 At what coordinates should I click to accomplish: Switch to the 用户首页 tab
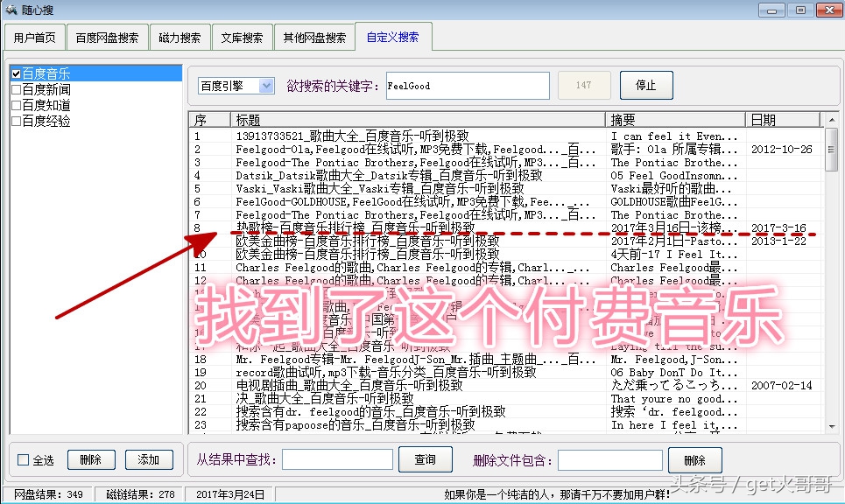point(34,37)
